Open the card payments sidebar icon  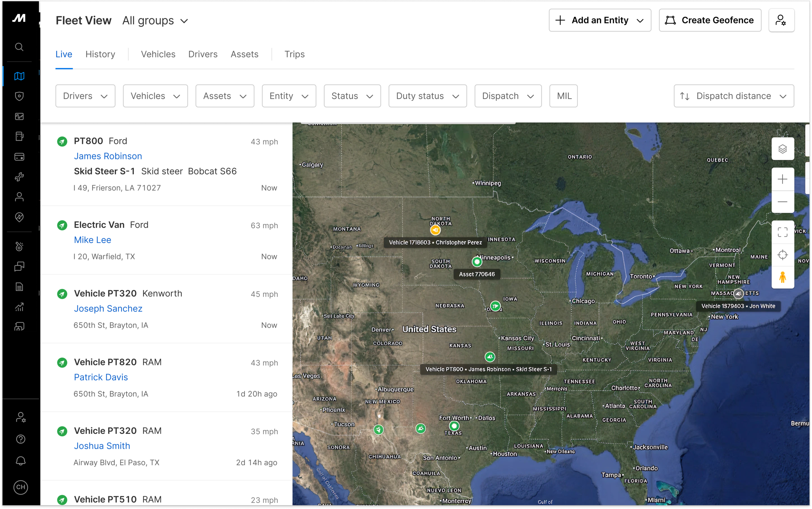19,157
